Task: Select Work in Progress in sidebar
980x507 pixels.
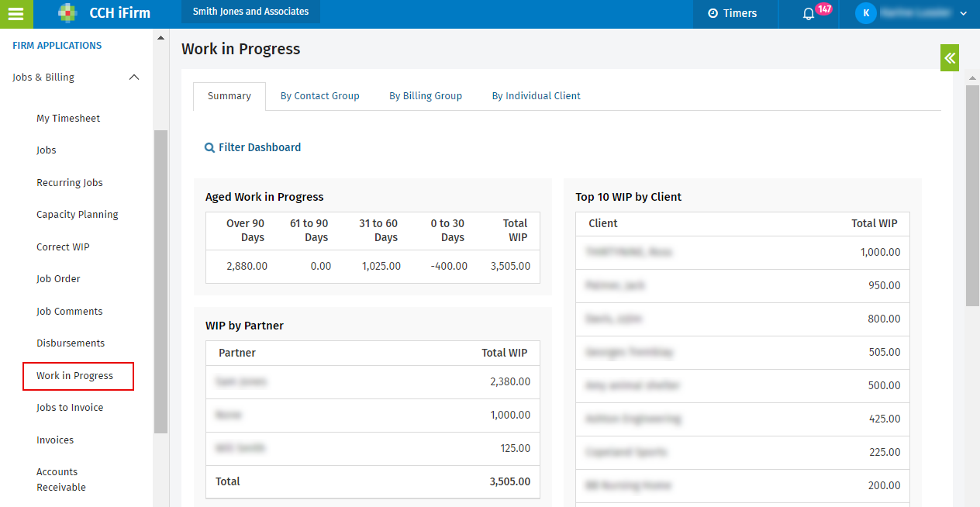Action: 78,376
